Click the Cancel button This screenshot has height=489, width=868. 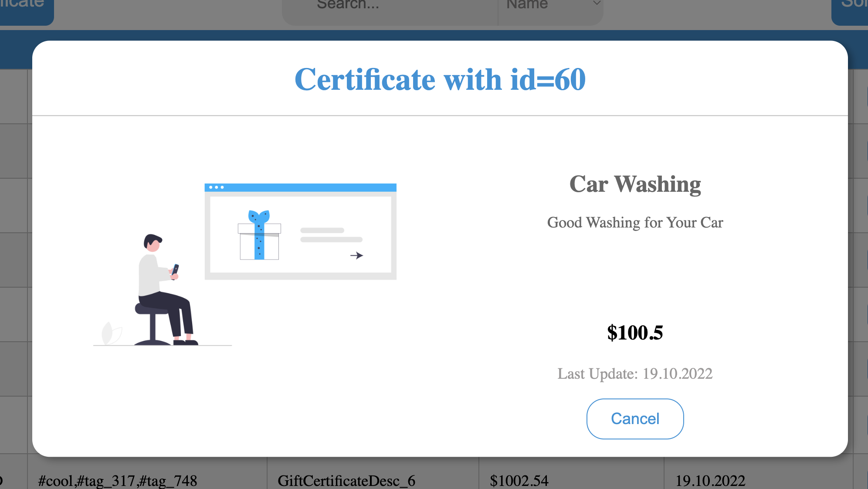(x=635, y=419)
